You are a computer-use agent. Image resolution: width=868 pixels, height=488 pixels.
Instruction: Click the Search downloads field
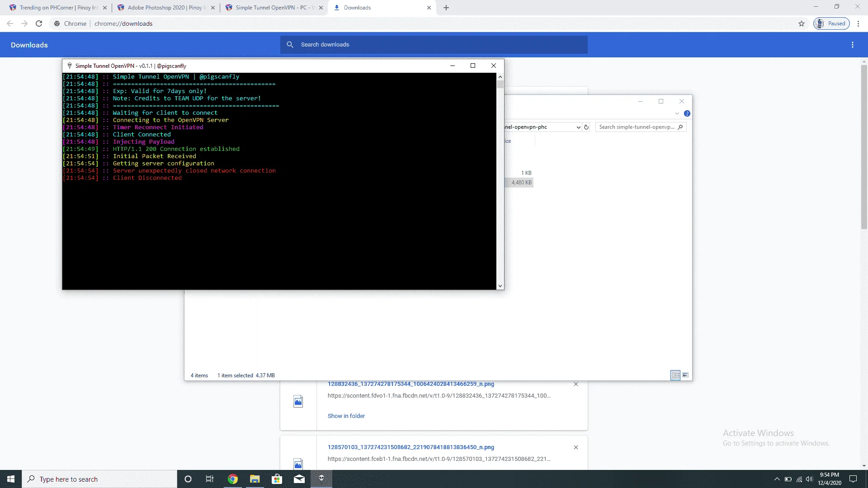[x=434, y=45]
